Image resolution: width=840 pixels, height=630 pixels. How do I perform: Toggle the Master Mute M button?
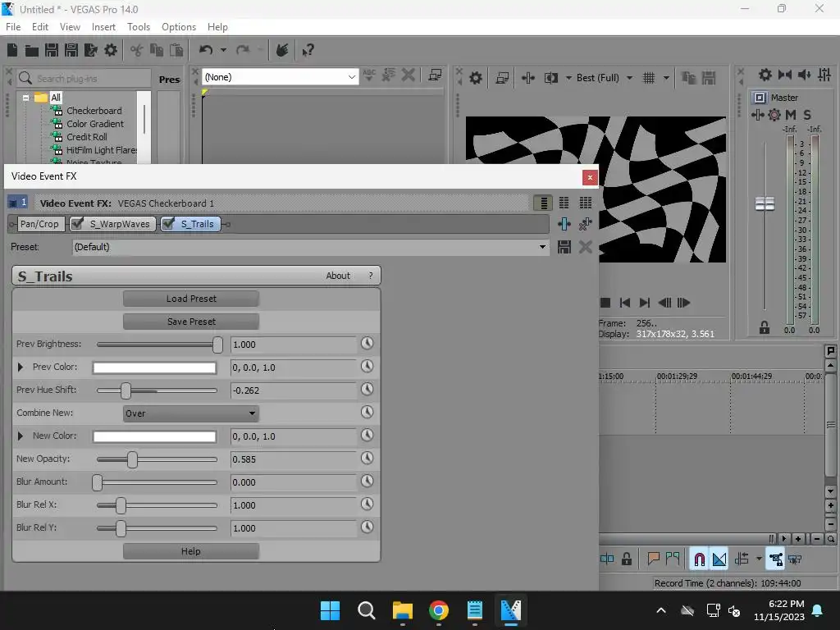[791, 115]
